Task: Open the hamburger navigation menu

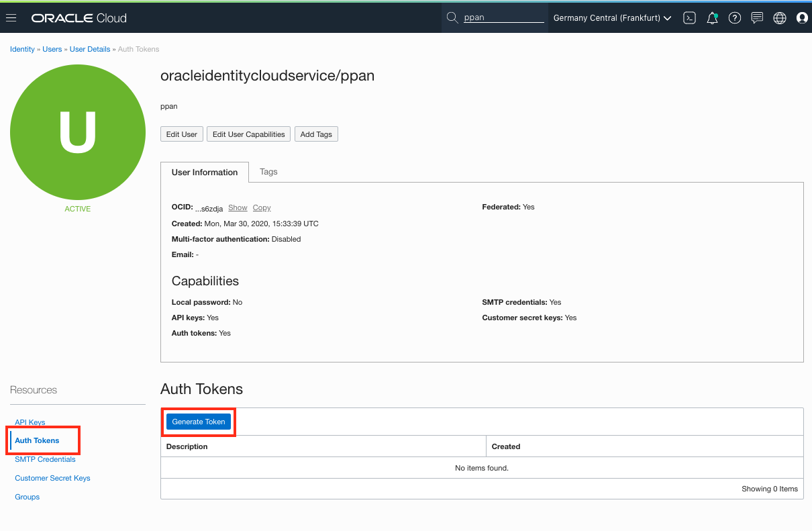Action: tap(11, 18)
